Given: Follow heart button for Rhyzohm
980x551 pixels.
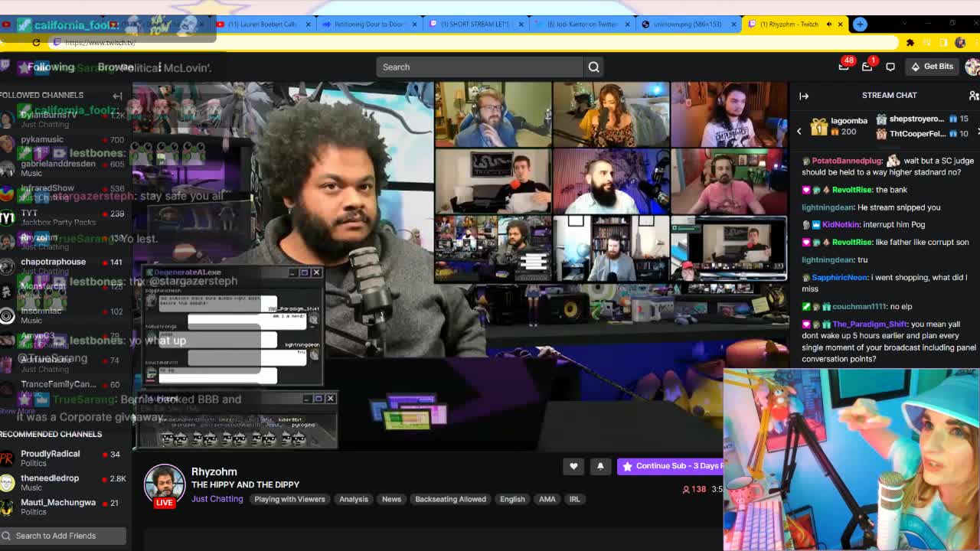Looking at the screenshot, I should tap(573, 466).
